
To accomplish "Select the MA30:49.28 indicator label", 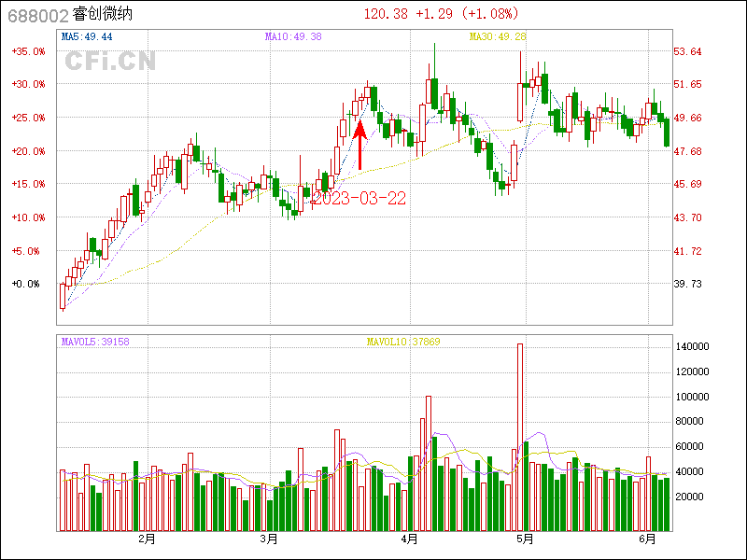I will (x=498, y=36).
